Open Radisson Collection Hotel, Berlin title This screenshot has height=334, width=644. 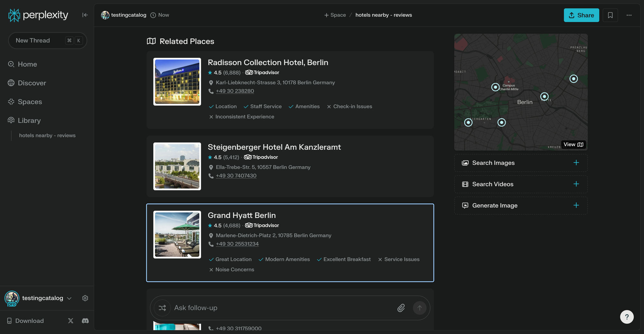point(268,63)
